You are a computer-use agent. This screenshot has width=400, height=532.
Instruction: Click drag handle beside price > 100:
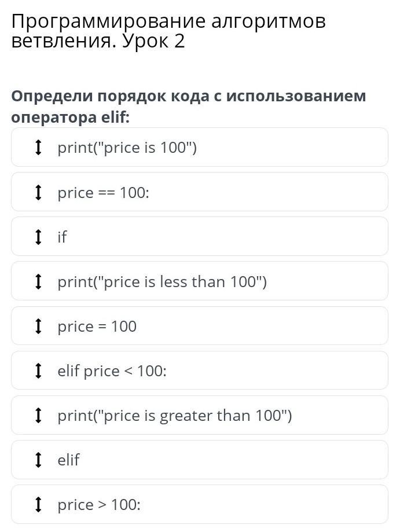tap(38, 505)
